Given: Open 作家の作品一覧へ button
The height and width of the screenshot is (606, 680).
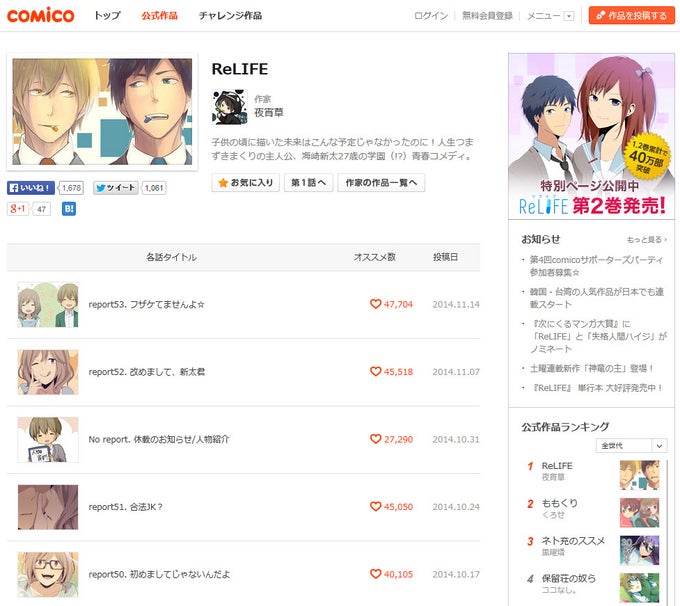Looking at the screenshot, I should click(x=381, y=183).
